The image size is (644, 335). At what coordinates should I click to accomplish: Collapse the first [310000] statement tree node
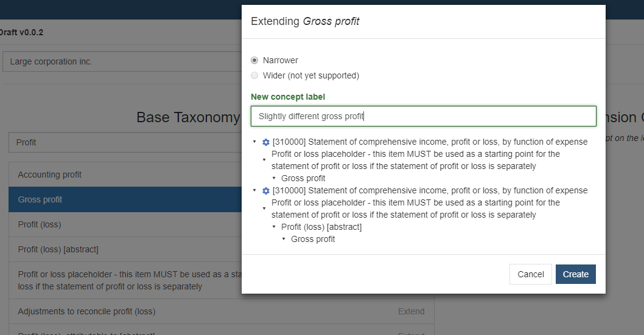tap(254, 142)
